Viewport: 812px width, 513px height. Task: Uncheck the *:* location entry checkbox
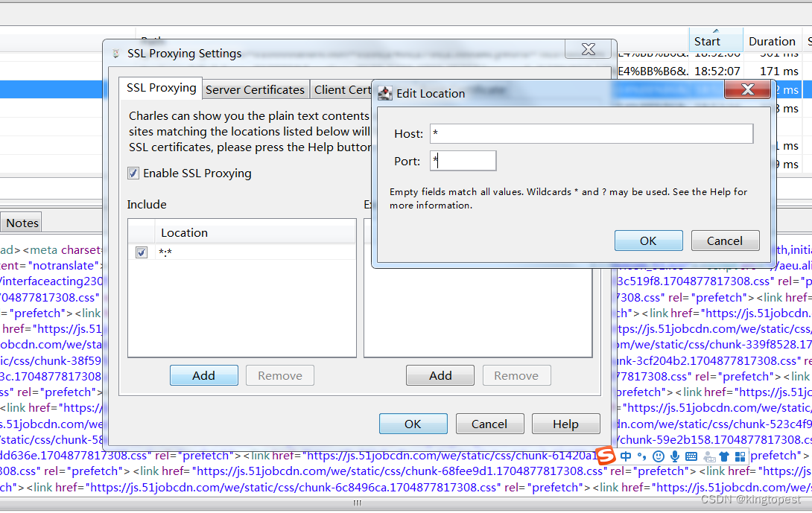[142, 252]
